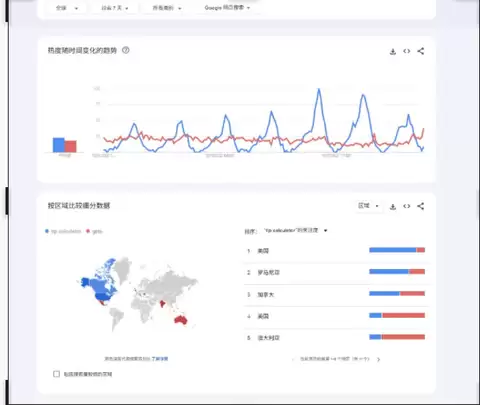Open the sort by interest dropdown
Viewport: 480px width, 405px height.
[295, 230]
